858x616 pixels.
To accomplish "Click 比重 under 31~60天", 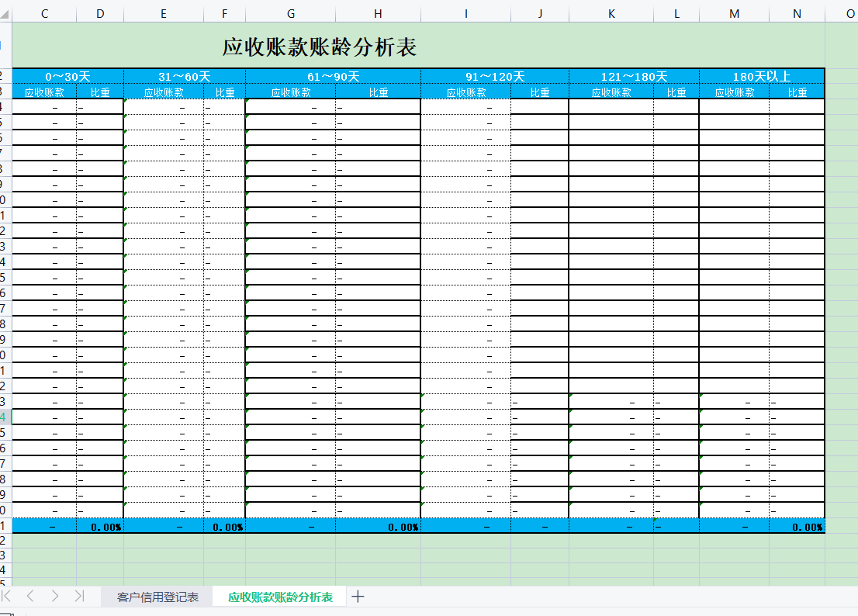I will click(x=224, y=92).
